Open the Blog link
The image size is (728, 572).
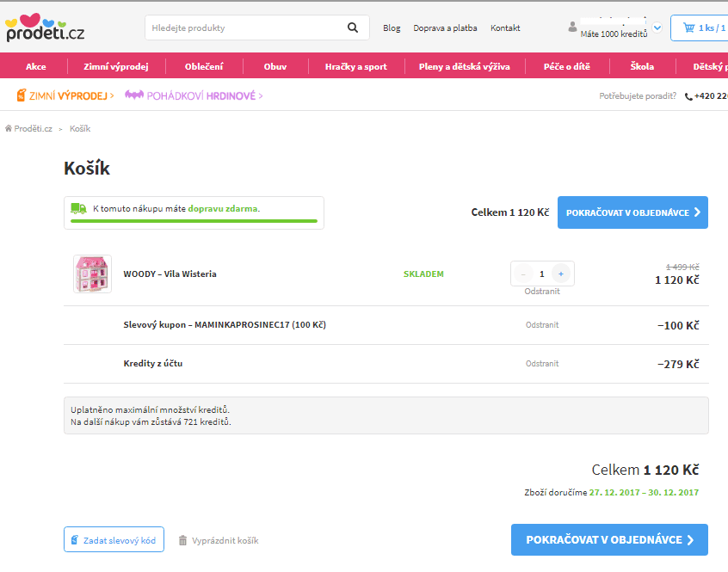point(392,28)
